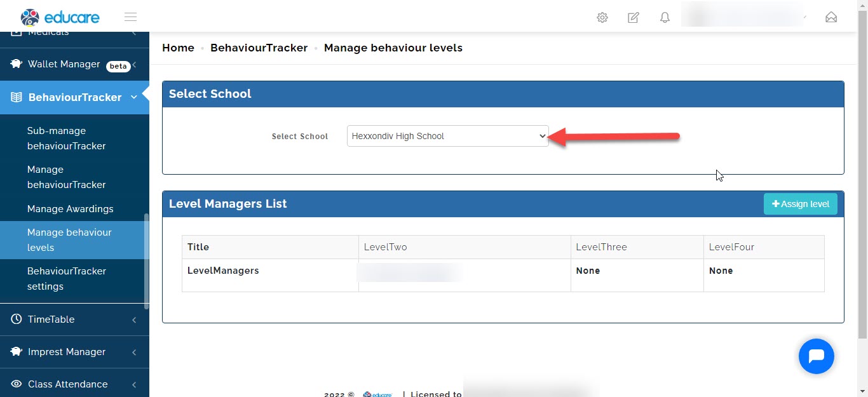The image size is (868, 397).
Task: Click the Class Attendance eye icon
Action: pos(17,384)
